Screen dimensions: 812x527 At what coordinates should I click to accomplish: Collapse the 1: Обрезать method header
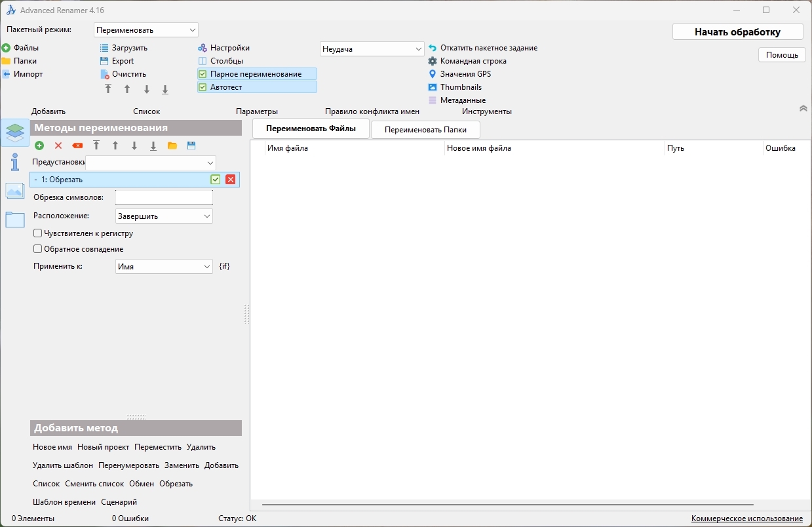point(35,180)
